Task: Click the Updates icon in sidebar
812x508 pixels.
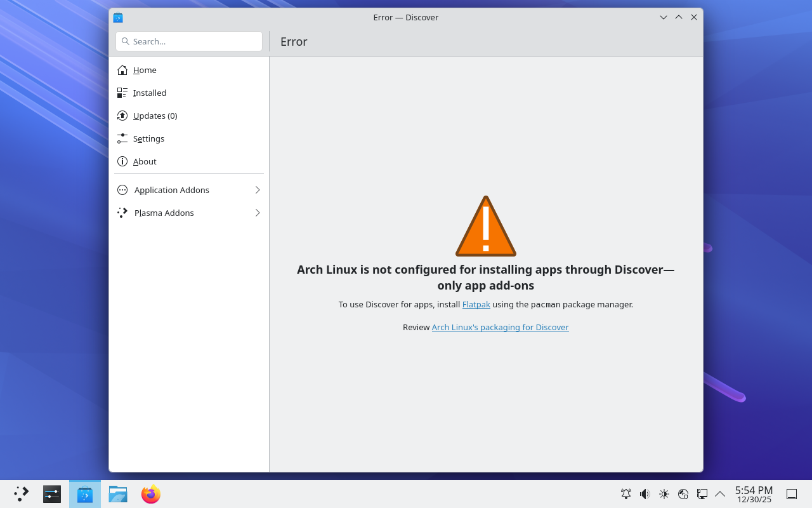Action: pos(122,116)
